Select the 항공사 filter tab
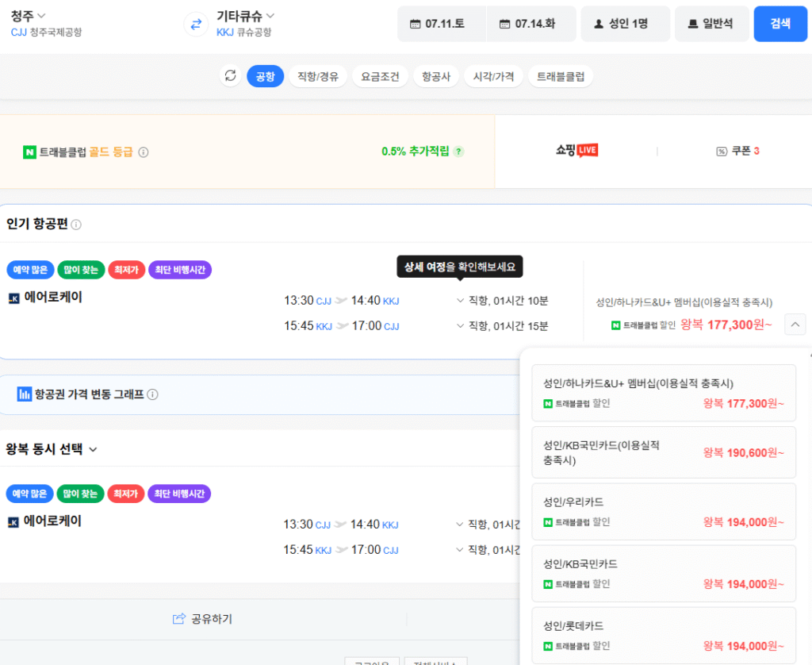This screenshot has height=665, width=812. point(436,76)
